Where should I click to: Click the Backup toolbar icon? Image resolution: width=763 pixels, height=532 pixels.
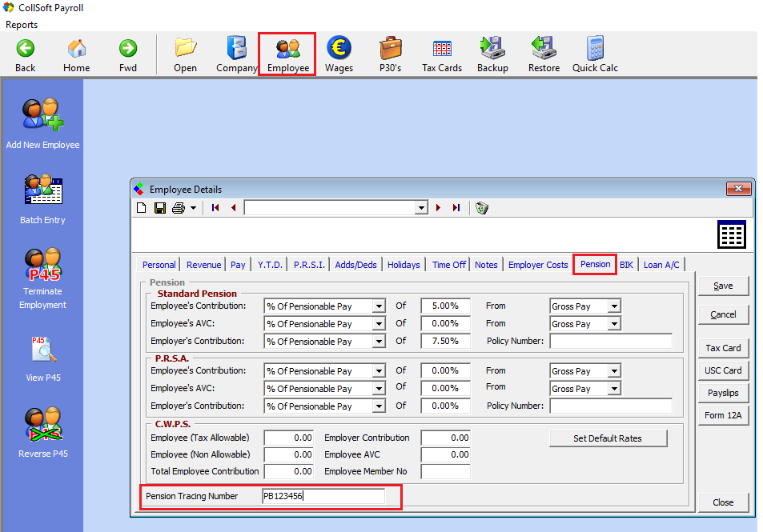(x=492, y=54)
